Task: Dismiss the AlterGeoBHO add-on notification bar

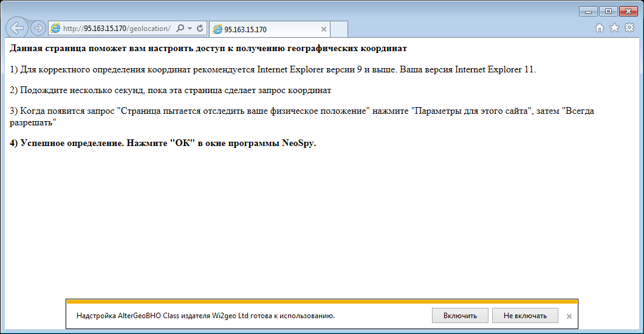Action: pyautogui.click(x=569, y=316)
